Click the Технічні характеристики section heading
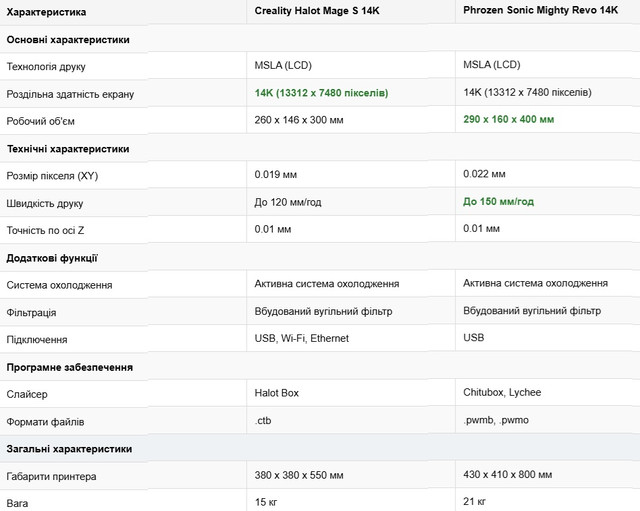The image size is (640, 511). pyautogui.click(x=68, y=148)
